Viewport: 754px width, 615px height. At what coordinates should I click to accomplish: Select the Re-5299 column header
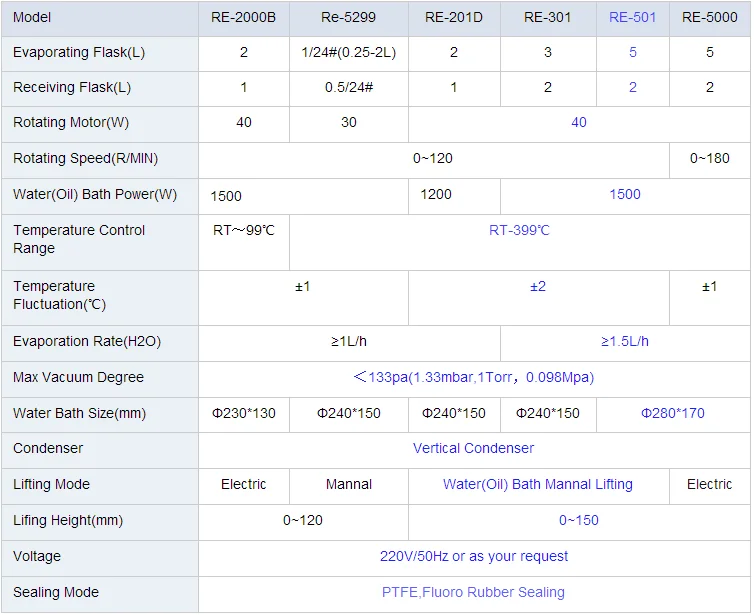(x=348, y=17)
